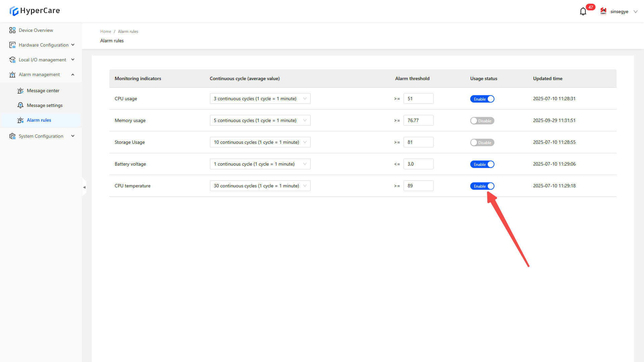
Task: Open the Alarm rules menu item
Action: pos(39,120)
